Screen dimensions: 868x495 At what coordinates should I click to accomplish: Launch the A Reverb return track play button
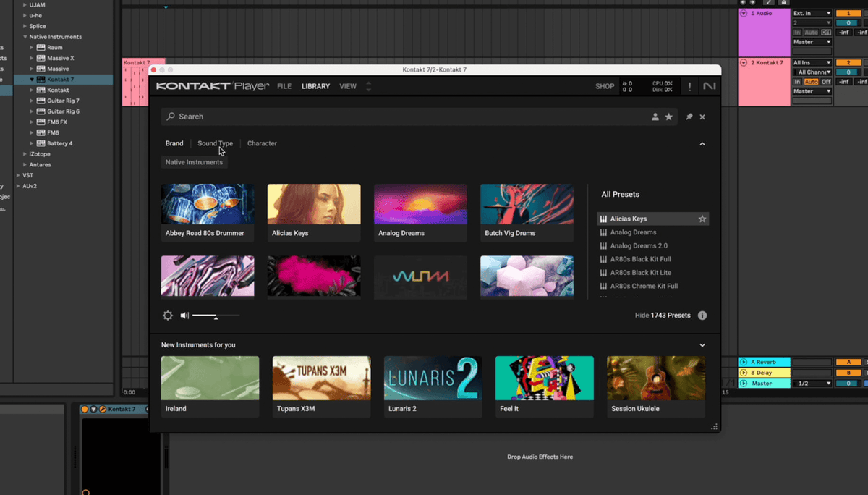(743, 362)
